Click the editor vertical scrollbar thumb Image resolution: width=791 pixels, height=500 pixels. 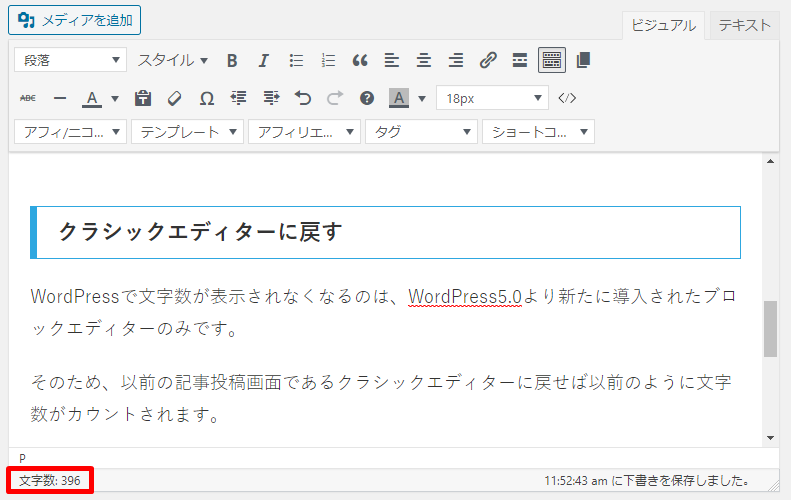(x=770, y=329)
